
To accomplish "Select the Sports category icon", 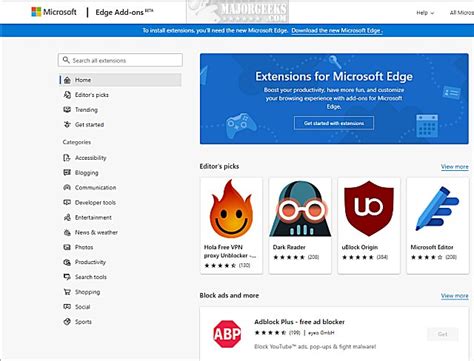I will [67, 322].
